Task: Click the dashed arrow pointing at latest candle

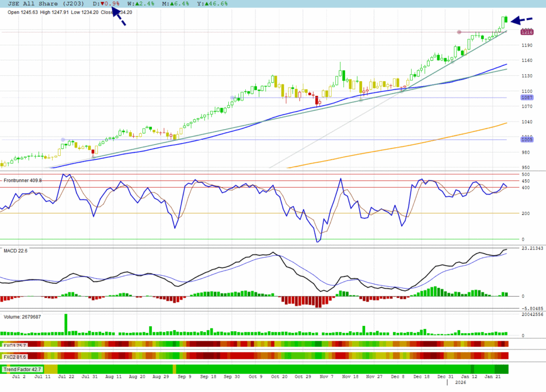Action: pyautogui.click(x=521, y=20)
